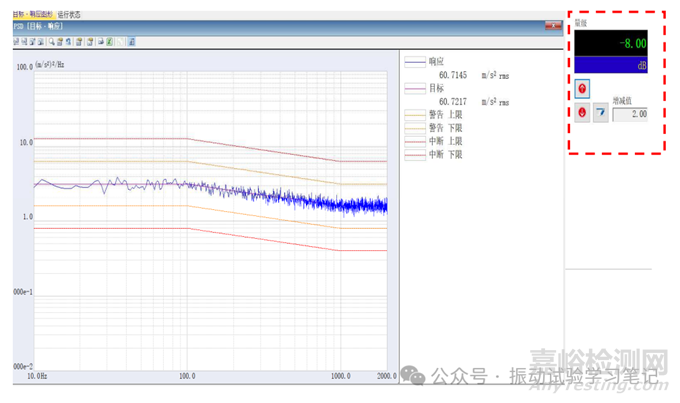Click the 目标 line swatch in legend
The height and width of the screenshot is (403, 680).
point(415,88)
